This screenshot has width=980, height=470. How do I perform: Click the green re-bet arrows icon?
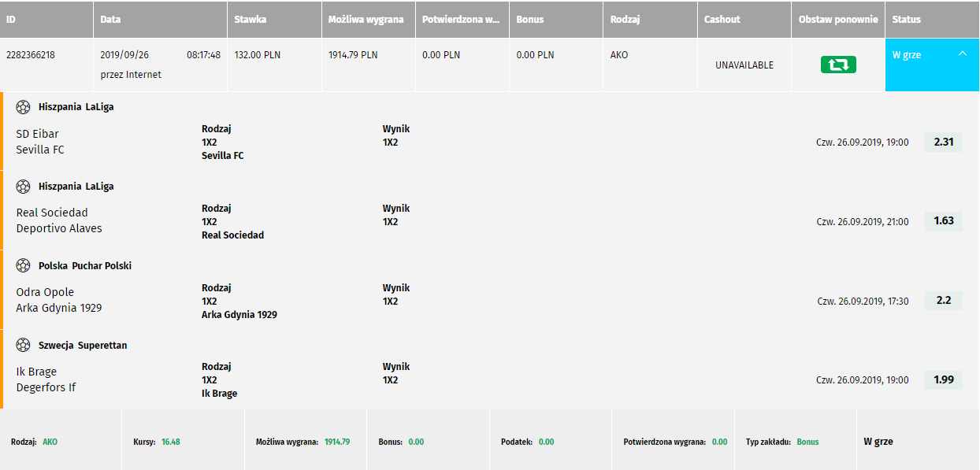[x=838, y=65]
